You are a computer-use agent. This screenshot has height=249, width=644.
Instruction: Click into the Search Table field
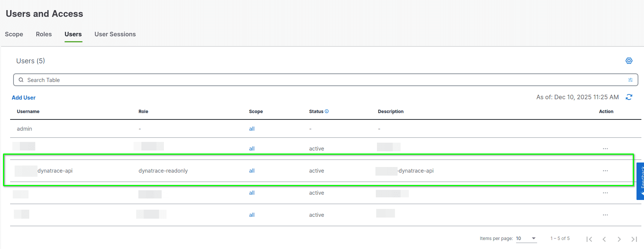click(323, 80)
